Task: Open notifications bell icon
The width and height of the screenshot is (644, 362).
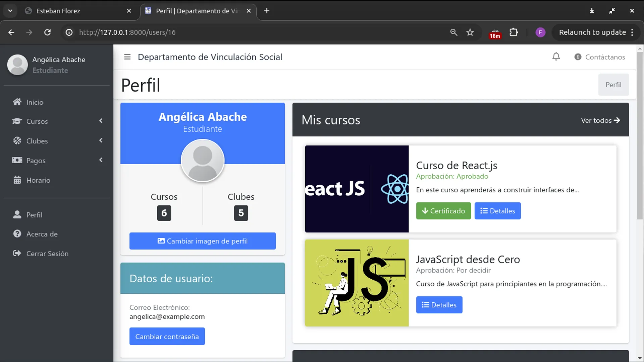Action: pyautogui.click(x=556, y=57)
